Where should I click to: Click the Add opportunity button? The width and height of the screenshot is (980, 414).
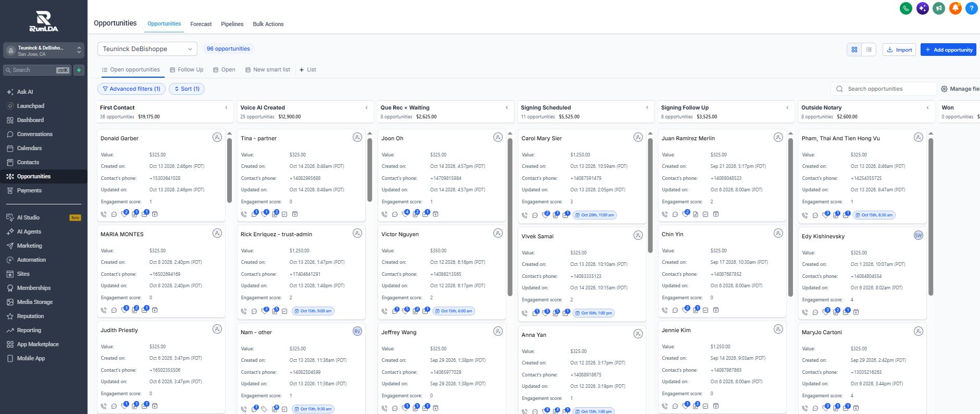948,50
